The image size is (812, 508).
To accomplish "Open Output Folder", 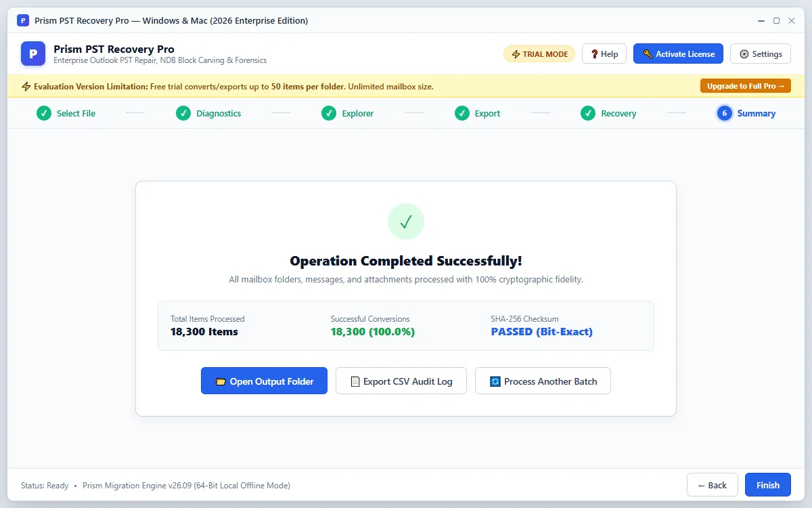I will click(264, 381).
